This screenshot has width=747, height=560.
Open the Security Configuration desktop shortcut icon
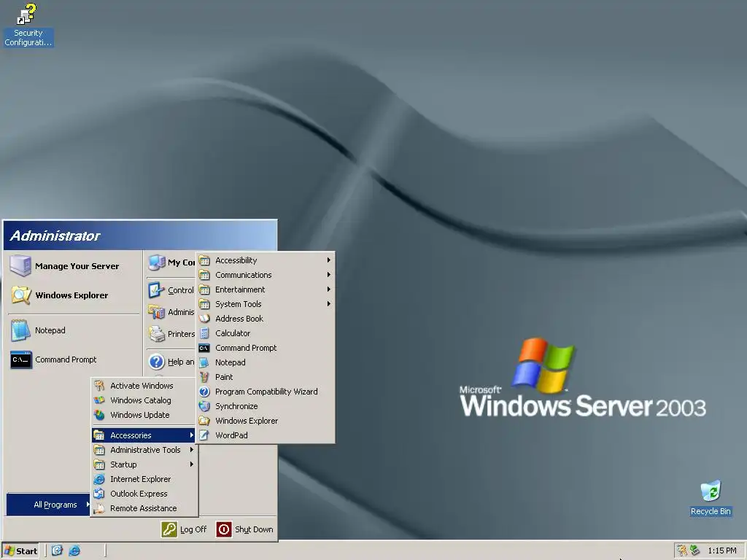(x=27, y=14)
